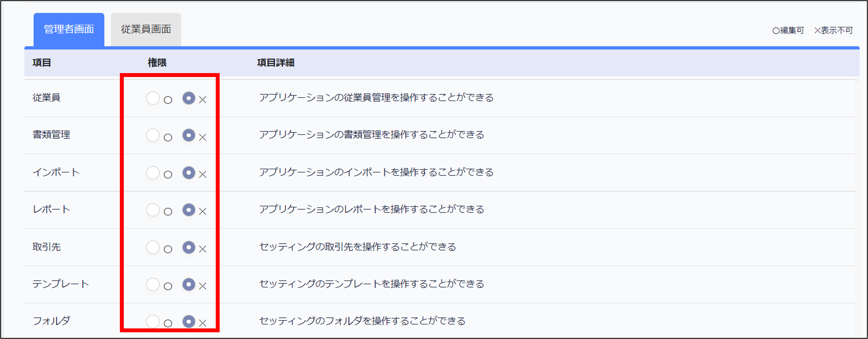Click the 従業員 item label
The image size is (868, 339).
pyautogui.click(x=47, y=98)
